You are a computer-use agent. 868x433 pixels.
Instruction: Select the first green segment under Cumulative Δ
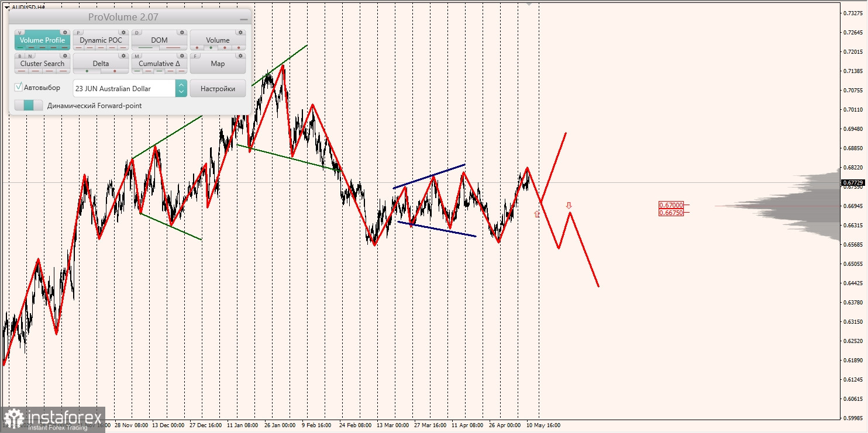coord(137,71)
